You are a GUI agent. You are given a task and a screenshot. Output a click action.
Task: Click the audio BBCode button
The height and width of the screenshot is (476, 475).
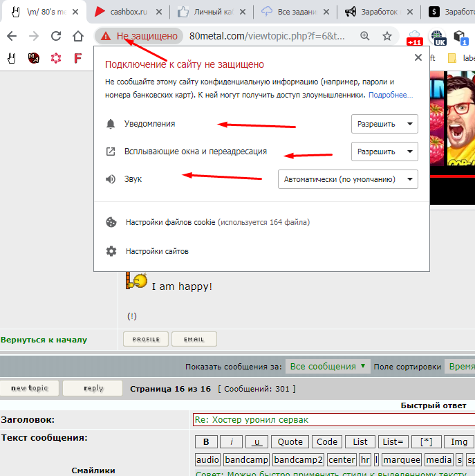pos(207,459)
